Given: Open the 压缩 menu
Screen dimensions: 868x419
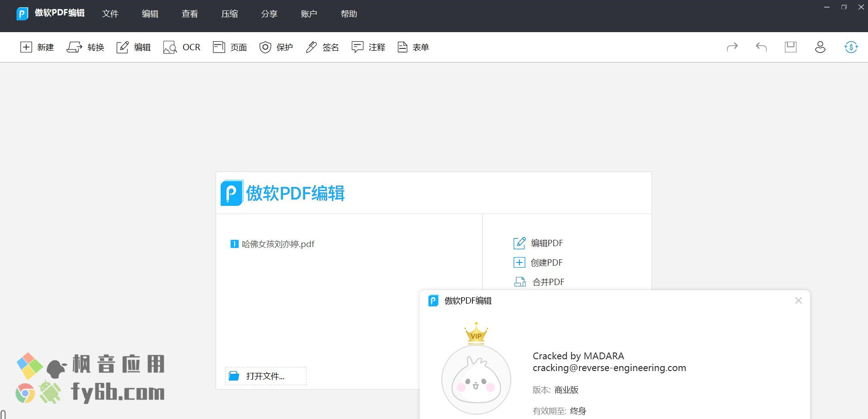Looking at the screenshot, I should tap(230, 14).
